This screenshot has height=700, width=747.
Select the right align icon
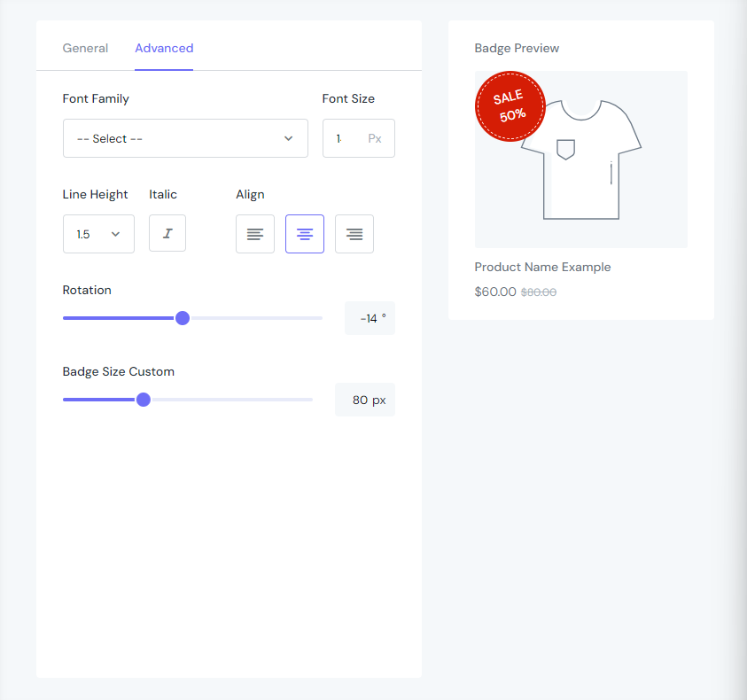click(x=354, y=234)
